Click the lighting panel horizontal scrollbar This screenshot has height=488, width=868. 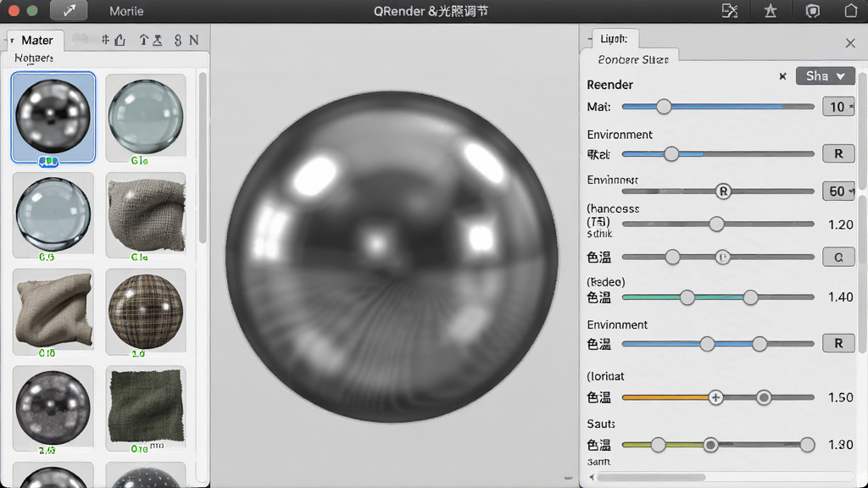pos(652,477)
